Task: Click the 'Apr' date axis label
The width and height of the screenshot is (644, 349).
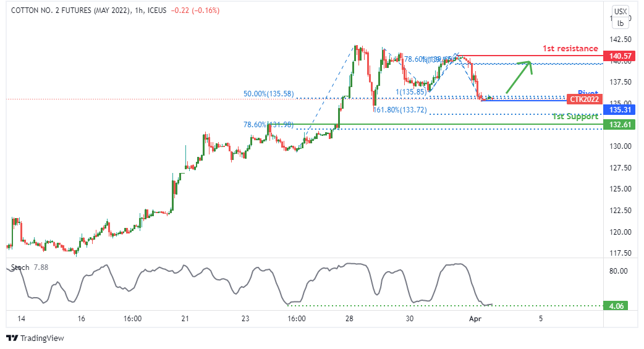Action: coord(475,319)
